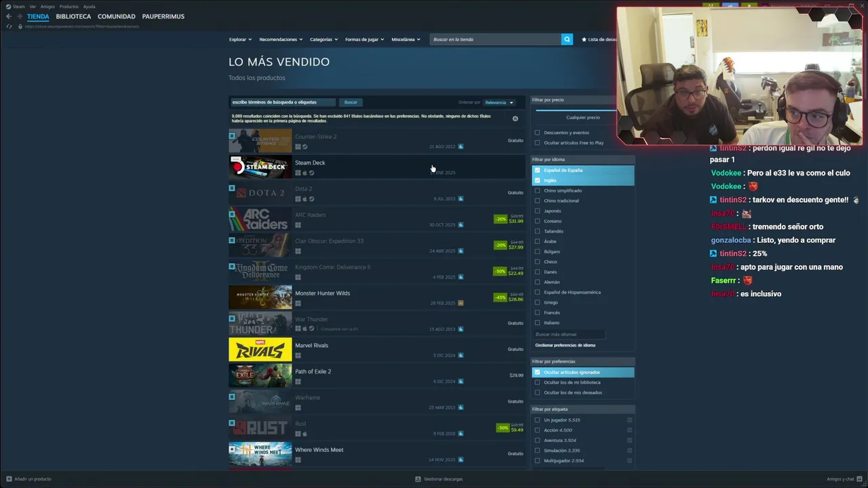The height and width of the screenshot is (488, 868).
Task: Click the SteamOS icon under War Thunder
Action: (x=311, y=329)
